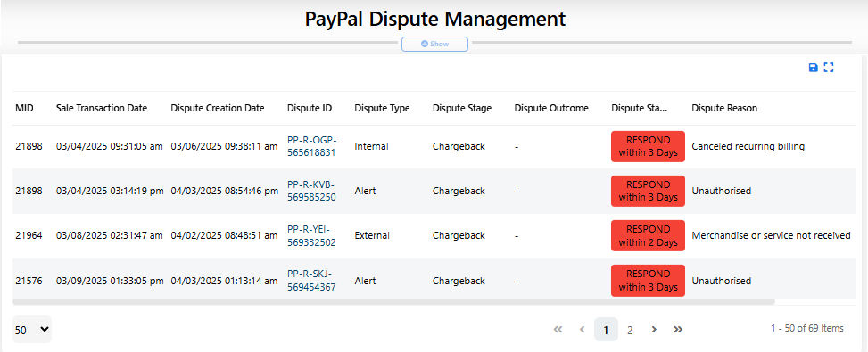868x352 pixels.
Task: Select Chargeback stage cell in PP-R-YEI row
Action: [459, 235]
